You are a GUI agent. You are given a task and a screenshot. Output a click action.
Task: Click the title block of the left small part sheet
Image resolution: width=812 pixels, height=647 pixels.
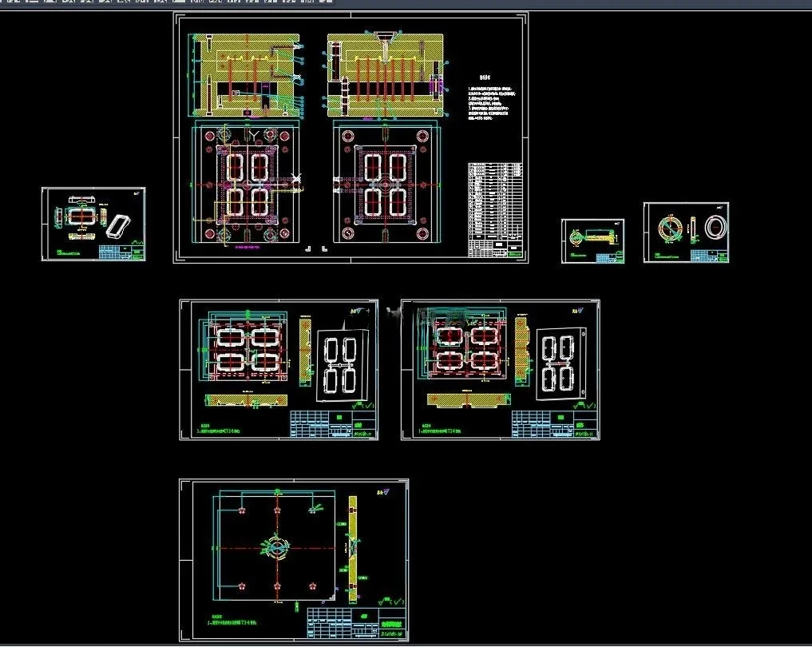121,252
